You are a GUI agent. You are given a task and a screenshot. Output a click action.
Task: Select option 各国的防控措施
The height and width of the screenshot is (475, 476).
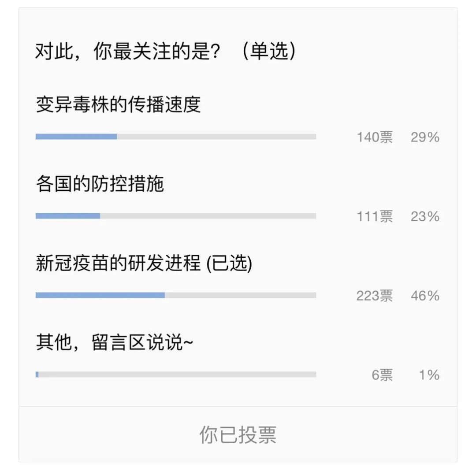[100, 184]
